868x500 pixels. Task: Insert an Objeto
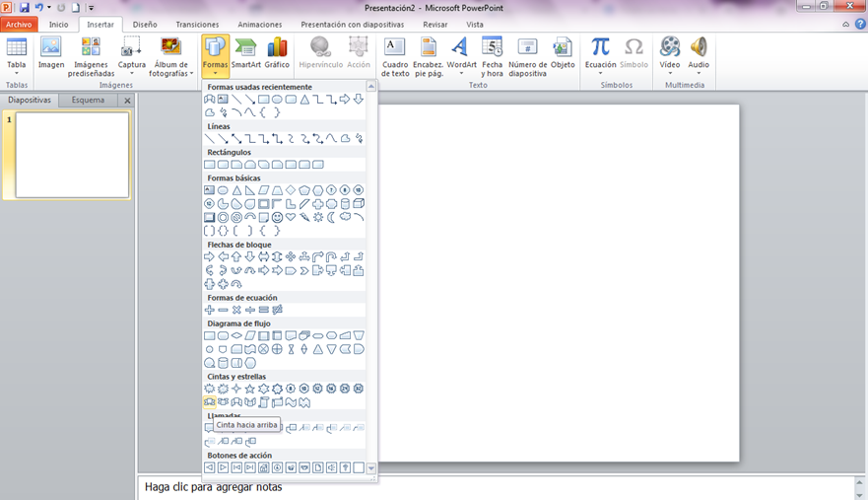[x=563, y=54]
